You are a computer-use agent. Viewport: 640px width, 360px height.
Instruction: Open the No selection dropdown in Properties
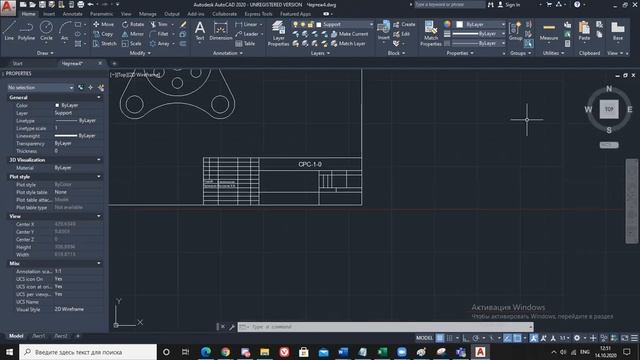[x=40, y=87]
